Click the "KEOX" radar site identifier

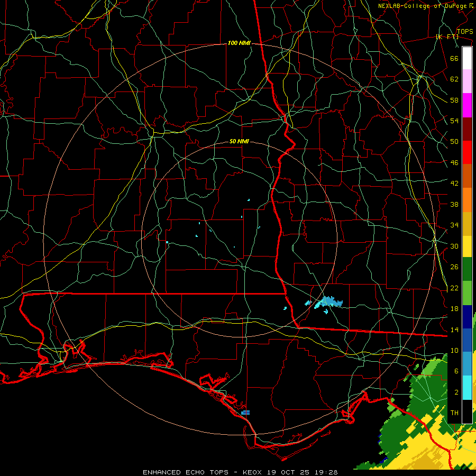[x=253, y=472]
